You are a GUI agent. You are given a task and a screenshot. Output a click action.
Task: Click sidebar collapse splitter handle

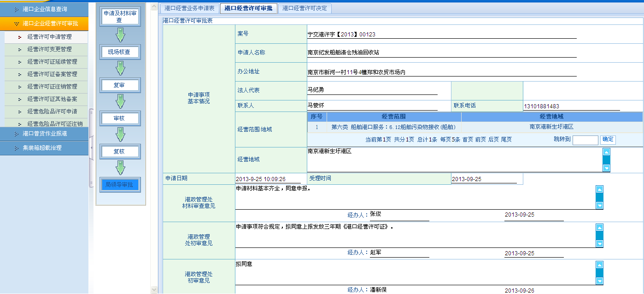tap(91, 147)
